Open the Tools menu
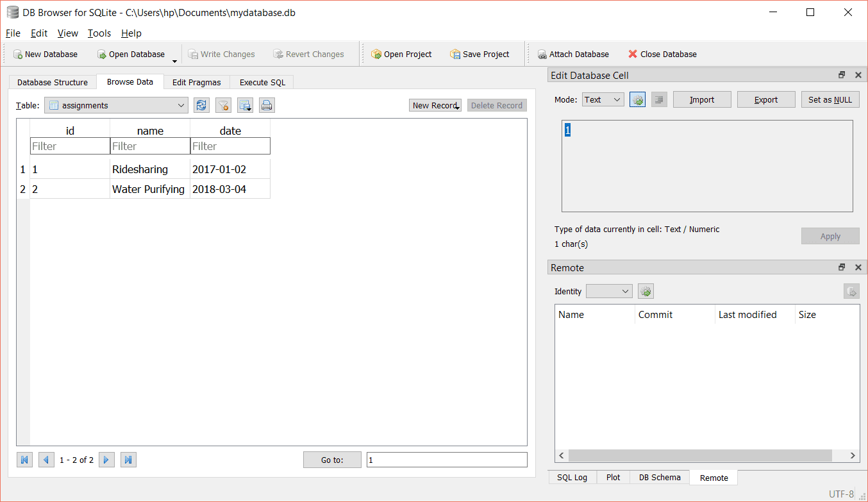This screenshot has width=868, height=502. tap(99, 33)
